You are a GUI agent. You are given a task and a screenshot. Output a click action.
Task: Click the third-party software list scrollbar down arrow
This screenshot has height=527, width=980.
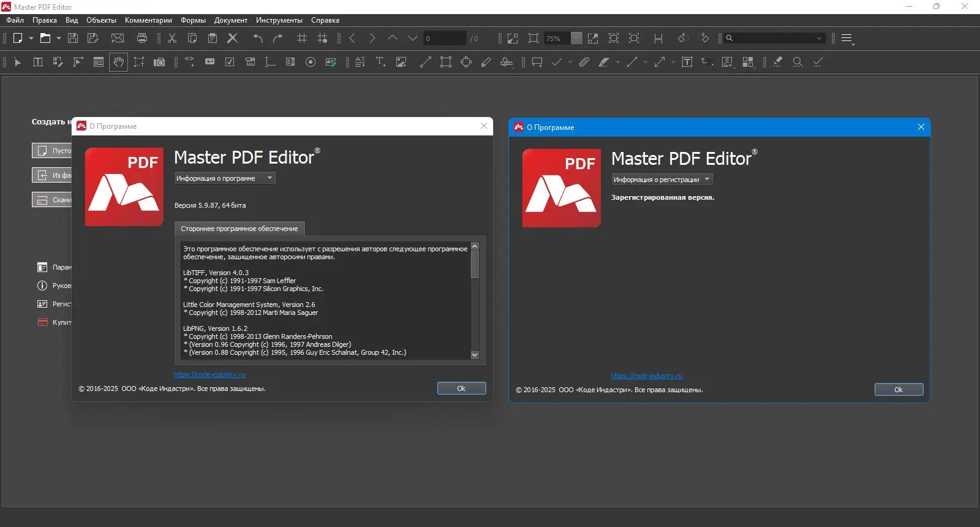click(475, 355)
